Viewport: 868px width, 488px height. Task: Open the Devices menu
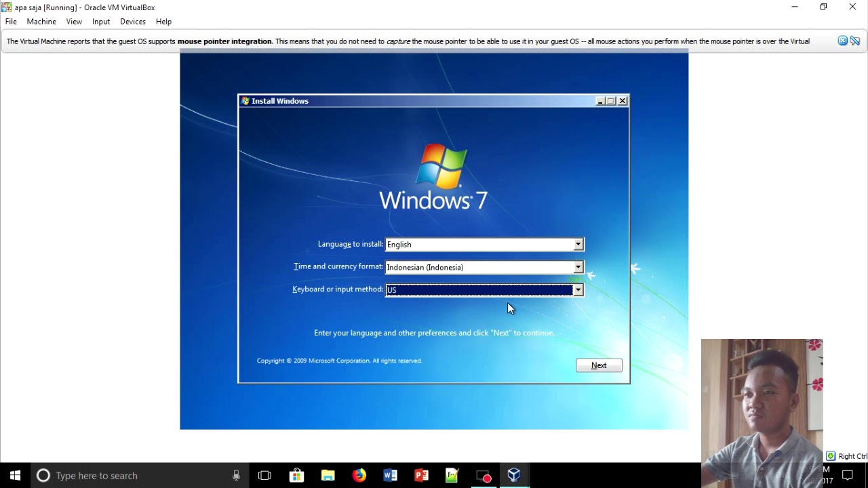[x=133, y=22]
